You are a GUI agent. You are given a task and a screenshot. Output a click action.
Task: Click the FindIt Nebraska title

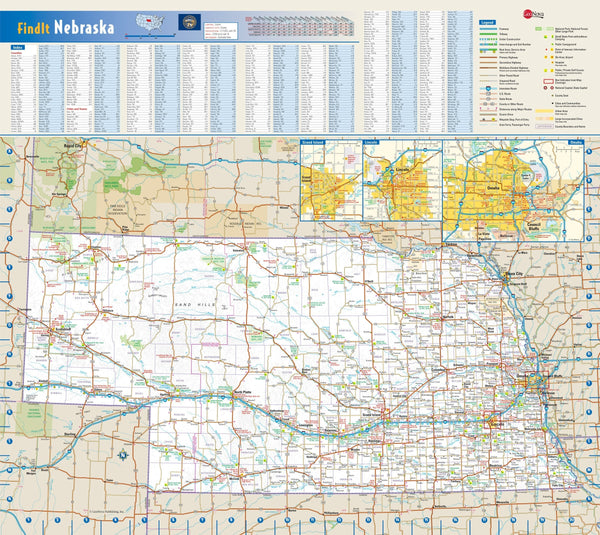pyautogui.click(x=65, y=28)
